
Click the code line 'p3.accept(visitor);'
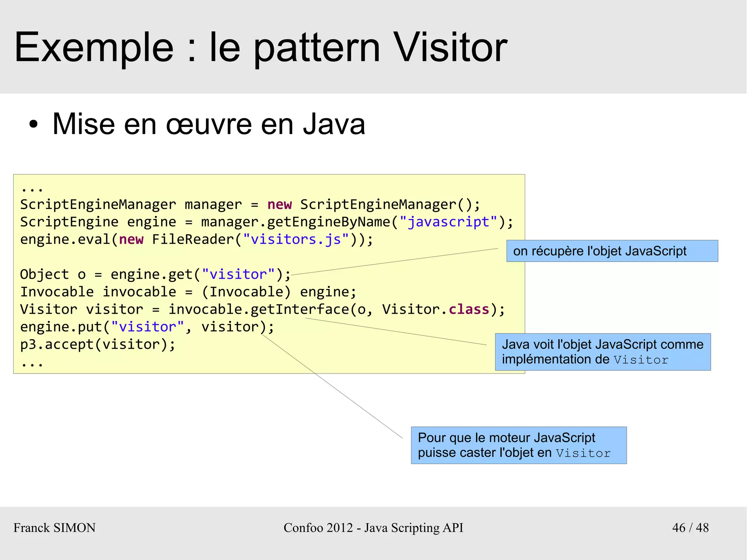pyautogui.click(x=98, y=345)
